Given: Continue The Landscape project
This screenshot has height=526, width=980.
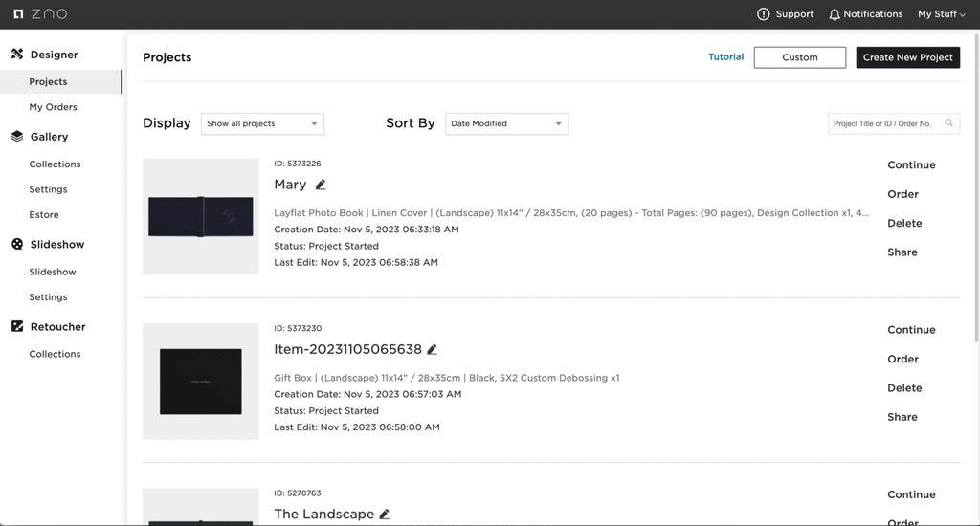Looking at the screenshot, I should pos(911,494).
